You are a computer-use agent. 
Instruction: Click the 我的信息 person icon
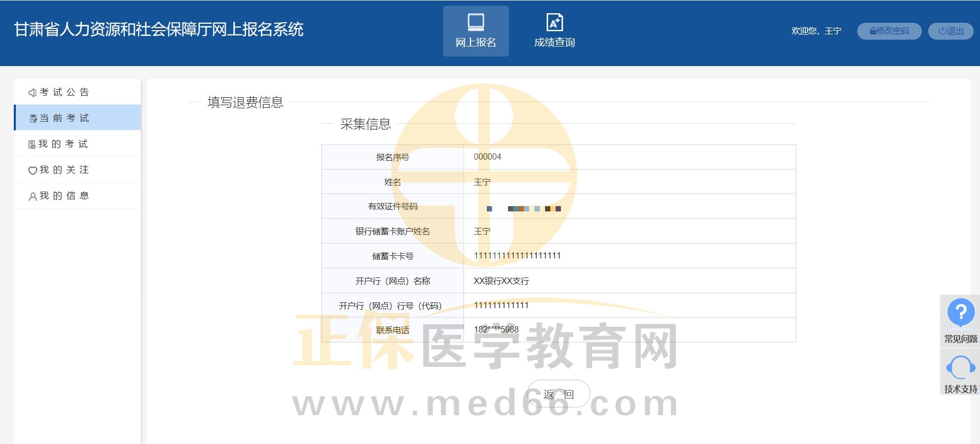point(32,196)
